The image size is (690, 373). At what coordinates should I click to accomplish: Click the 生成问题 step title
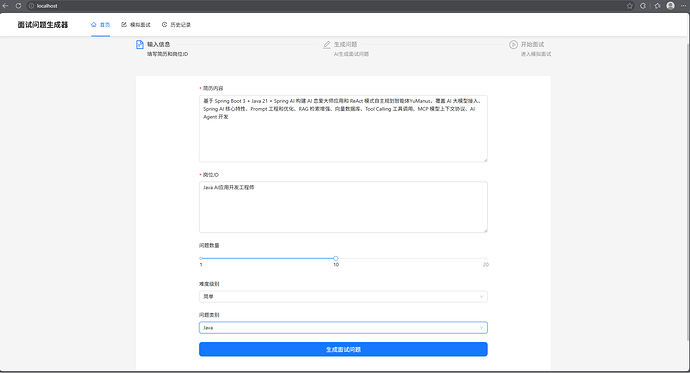click(345, 44)
